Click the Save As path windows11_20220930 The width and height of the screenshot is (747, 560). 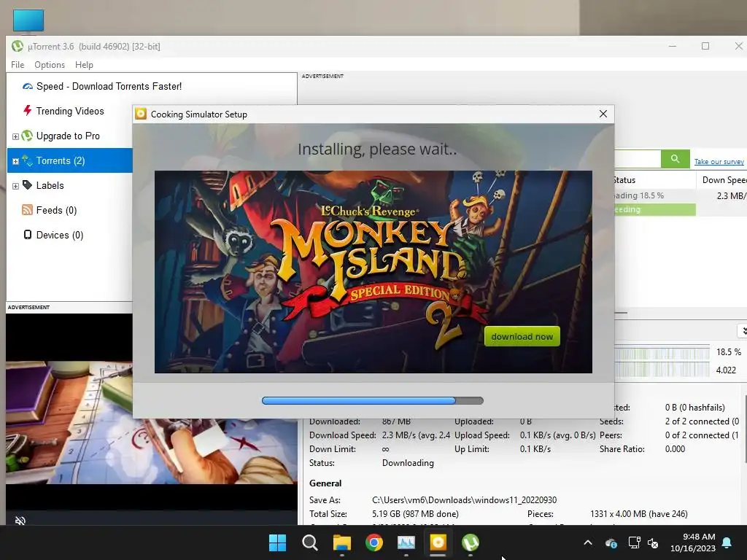464,500
